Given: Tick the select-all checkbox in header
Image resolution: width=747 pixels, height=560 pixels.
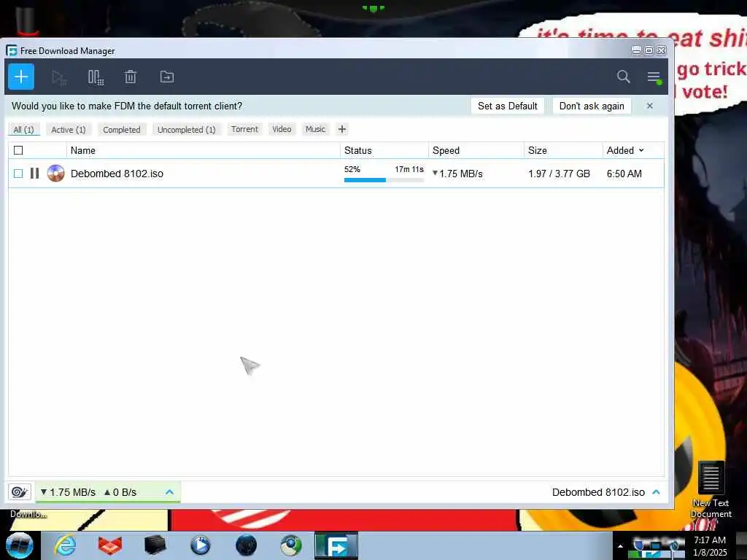Looking at the screenshot, I should [x=18, y=150].
